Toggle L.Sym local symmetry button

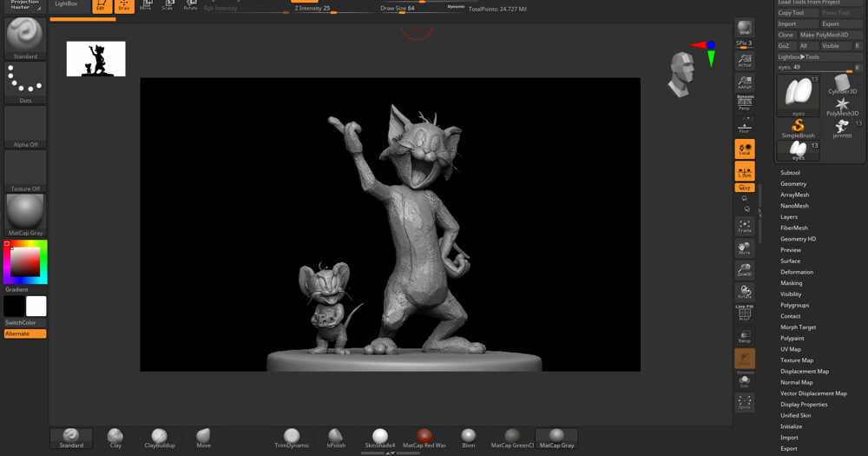(x=745, y=171)
